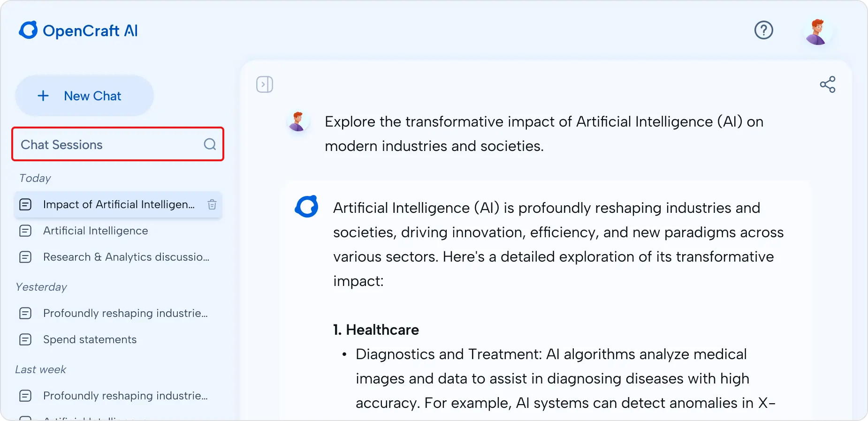Start a New Chat
Screen dimensions: 868x421
coord(84,96)
